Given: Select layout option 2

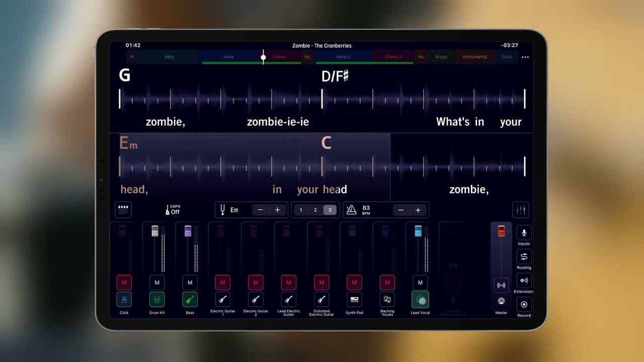Looking at the screenshot, I should tap(315, 210).
